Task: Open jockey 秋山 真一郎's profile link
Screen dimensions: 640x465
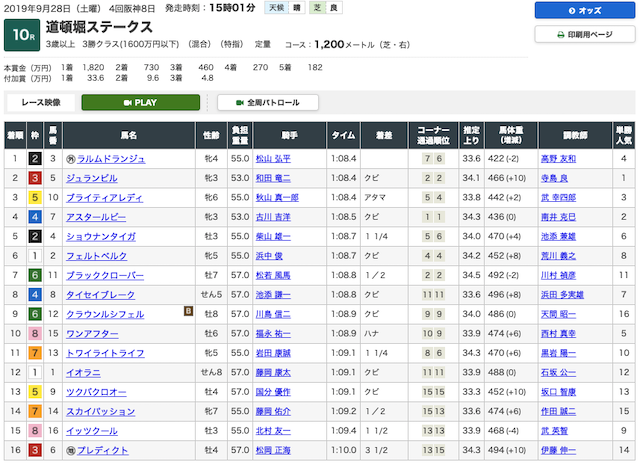Action: click(x=277, y=198)
